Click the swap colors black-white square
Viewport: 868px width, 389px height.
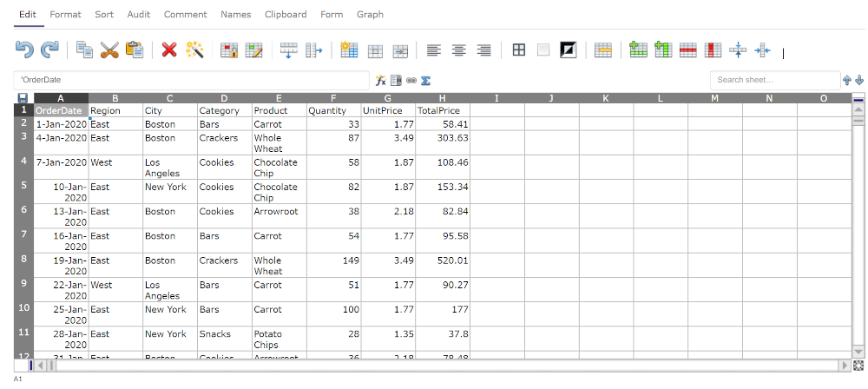point(569,50)
